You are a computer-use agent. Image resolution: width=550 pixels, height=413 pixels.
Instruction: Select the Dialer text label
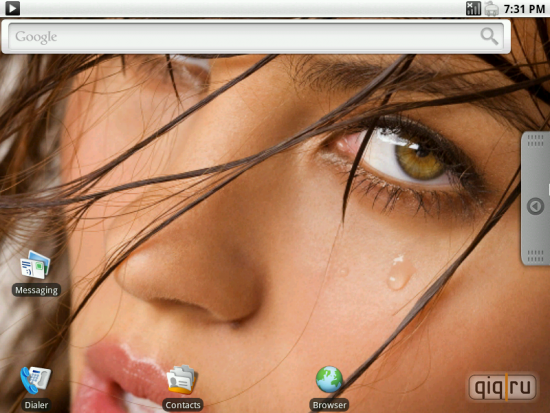[x=36, y=405]
